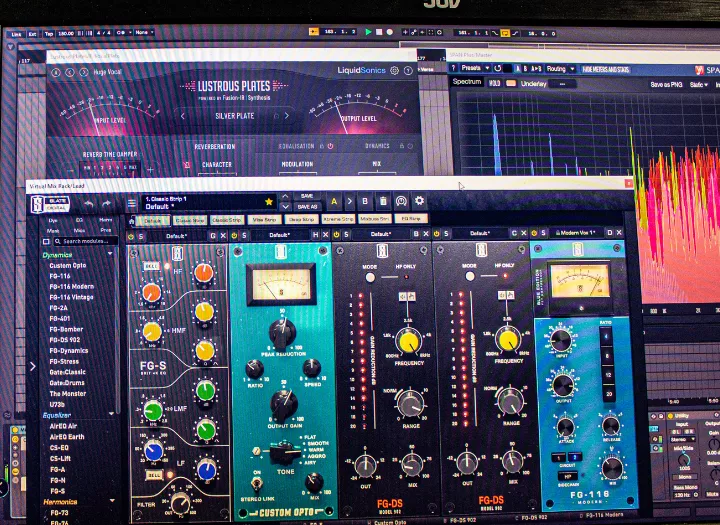
Task: Toggle HOLD in SPAN spectrum bar
Action: coord(495,84)
